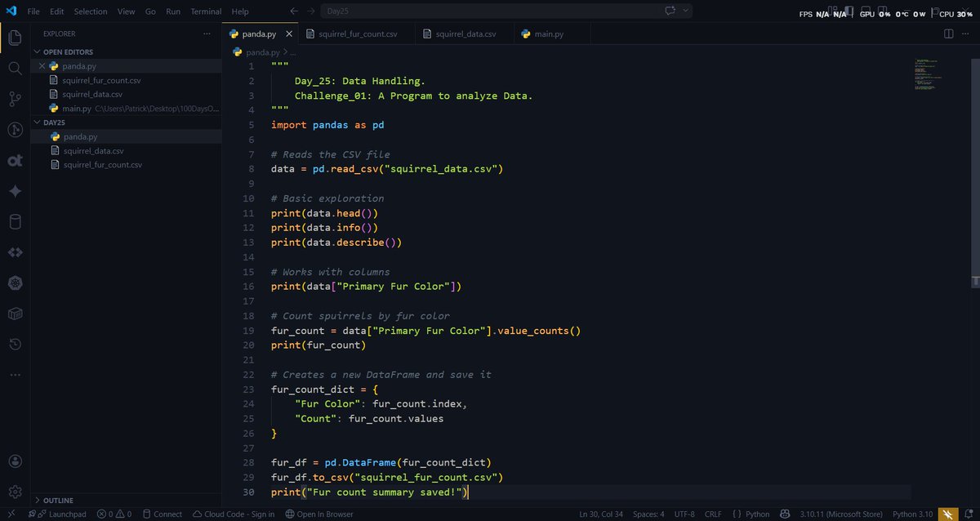
Task: Open the editor More Actions ellipsis
Action: [x=966, y=33]
